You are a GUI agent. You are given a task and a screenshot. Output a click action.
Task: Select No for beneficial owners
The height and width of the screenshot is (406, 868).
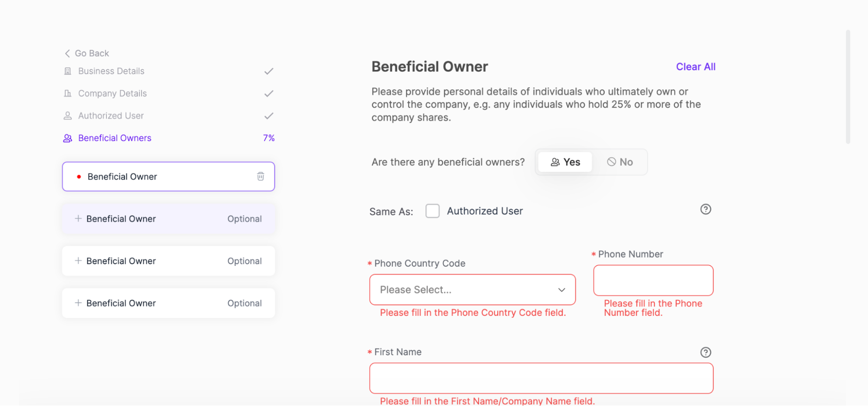(x=620, y=162)
